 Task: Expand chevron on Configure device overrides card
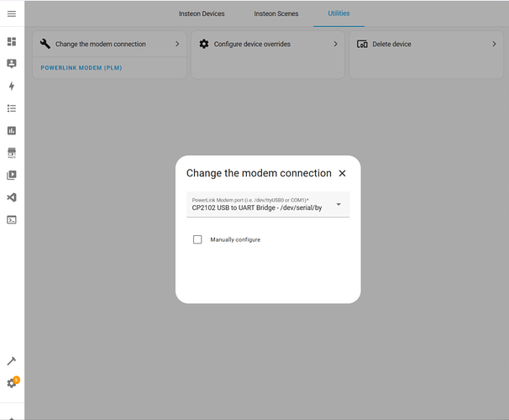click(336, 44)
